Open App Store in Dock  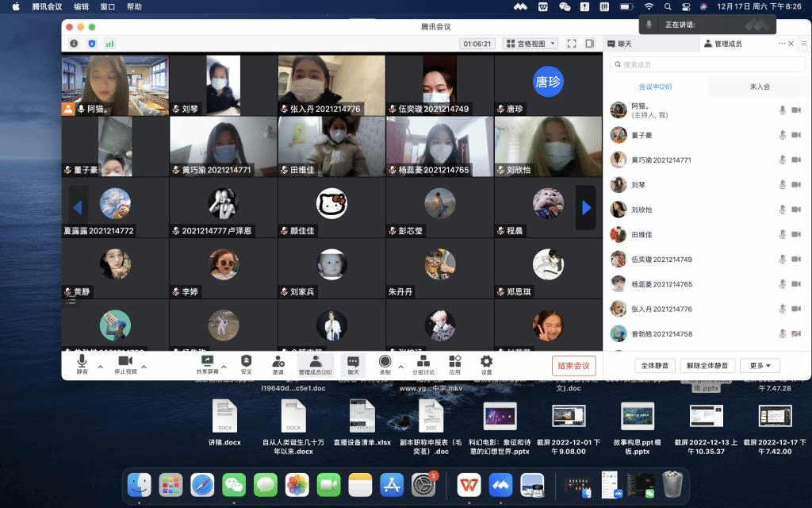(392, 486)
